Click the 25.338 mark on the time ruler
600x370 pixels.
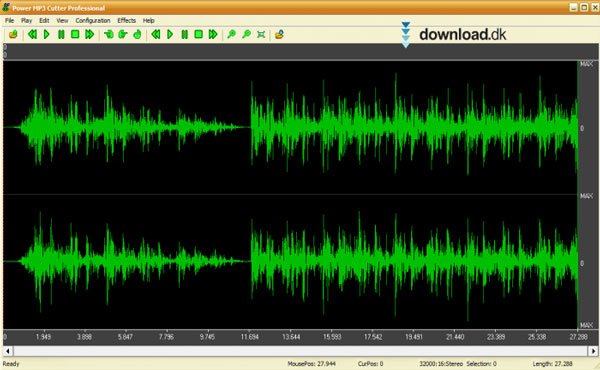536,337
